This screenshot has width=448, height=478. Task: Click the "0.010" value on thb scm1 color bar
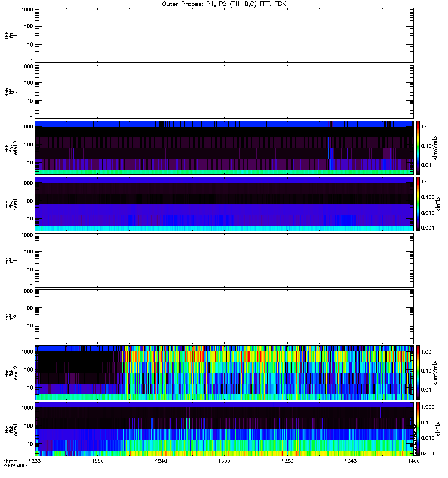pos(428,213)
